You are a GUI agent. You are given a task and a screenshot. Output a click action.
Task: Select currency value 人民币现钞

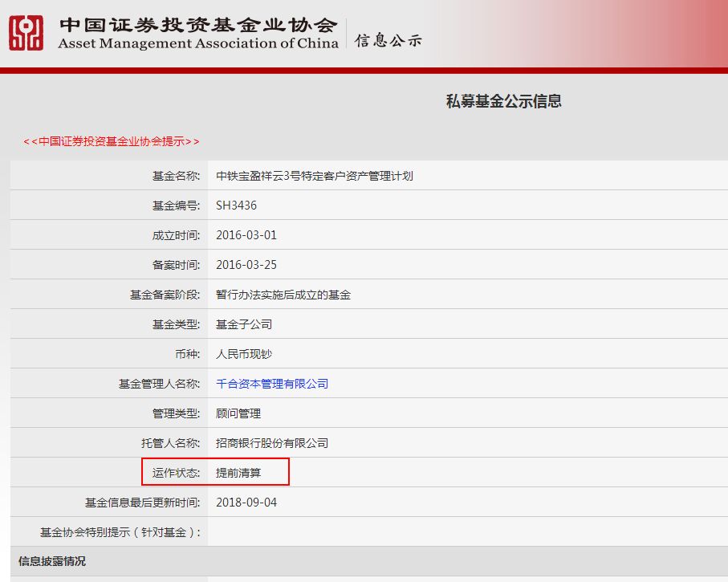(x=244, y=354)
